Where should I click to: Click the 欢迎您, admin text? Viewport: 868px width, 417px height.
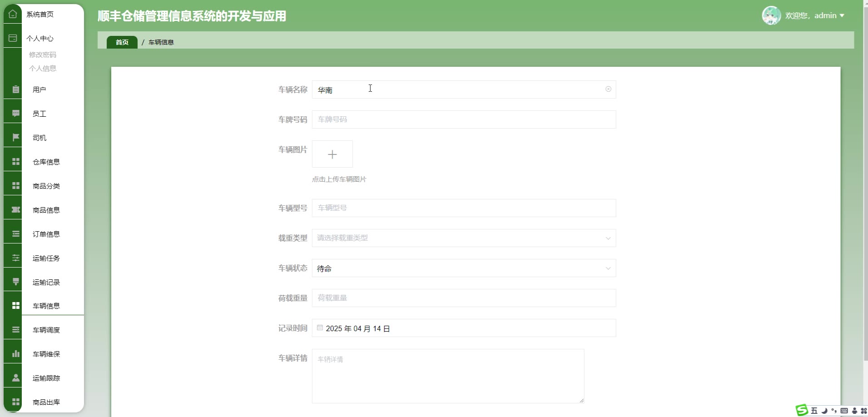[x=811, y=15]
